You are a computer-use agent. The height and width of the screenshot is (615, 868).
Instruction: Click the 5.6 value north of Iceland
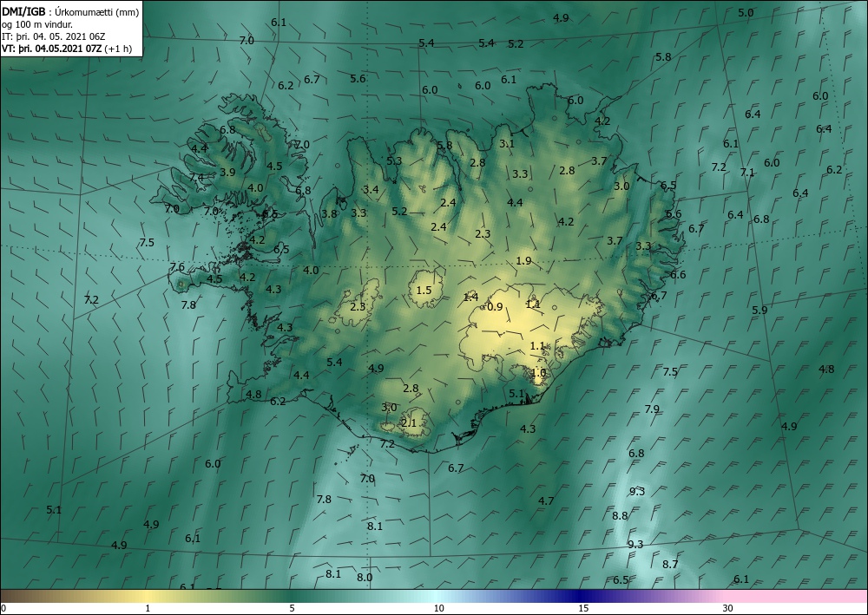coord(358,79)
